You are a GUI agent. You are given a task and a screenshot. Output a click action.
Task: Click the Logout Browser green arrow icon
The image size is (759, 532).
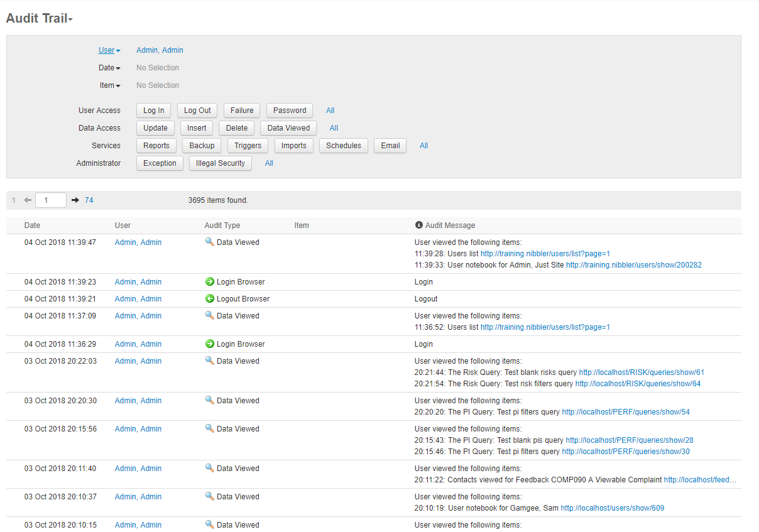tap(210, 299)
